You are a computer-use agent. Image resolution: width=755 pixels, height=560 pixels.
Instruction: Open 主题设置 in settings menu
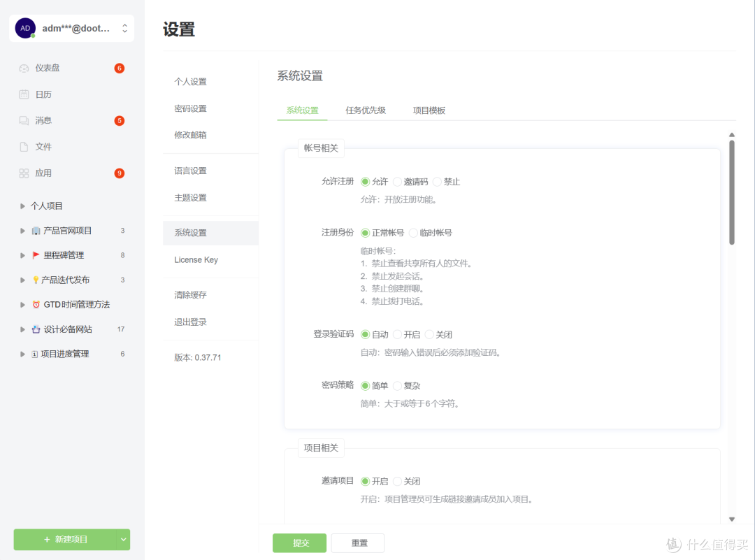coord(190,197)
